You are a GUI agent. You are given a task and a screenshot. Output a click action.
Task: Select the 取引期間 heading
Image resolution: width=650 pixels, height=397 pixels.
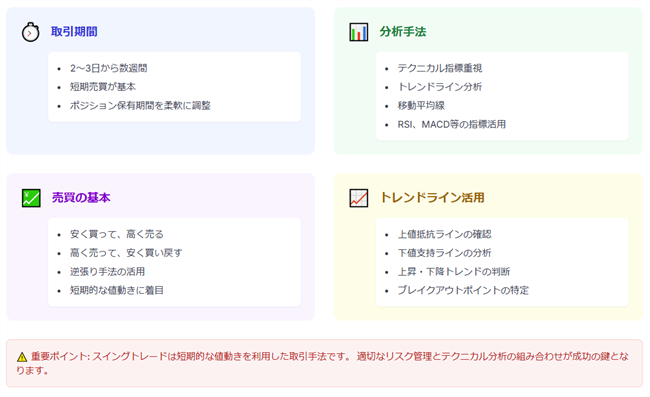coord(74,32)
